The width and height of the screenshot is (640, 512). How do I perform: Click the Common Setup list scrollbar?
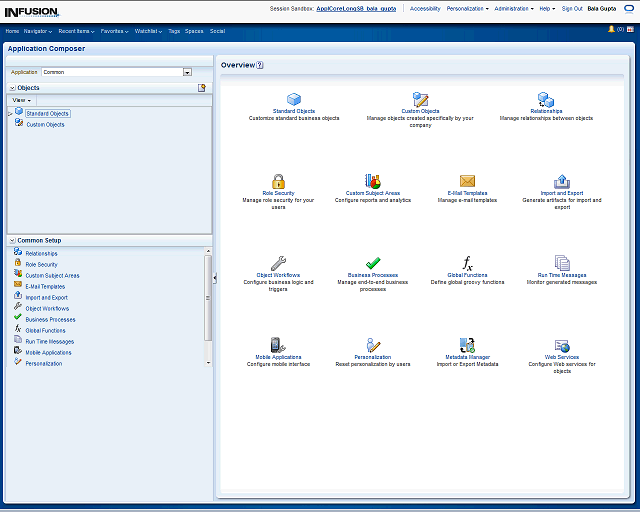tap(208, 300)
